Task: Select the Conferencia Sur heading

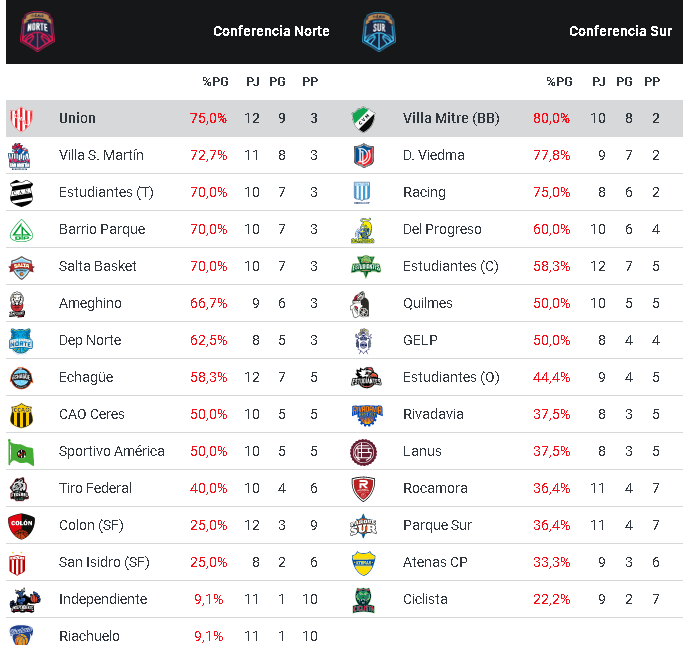Action: pos(620,31)
